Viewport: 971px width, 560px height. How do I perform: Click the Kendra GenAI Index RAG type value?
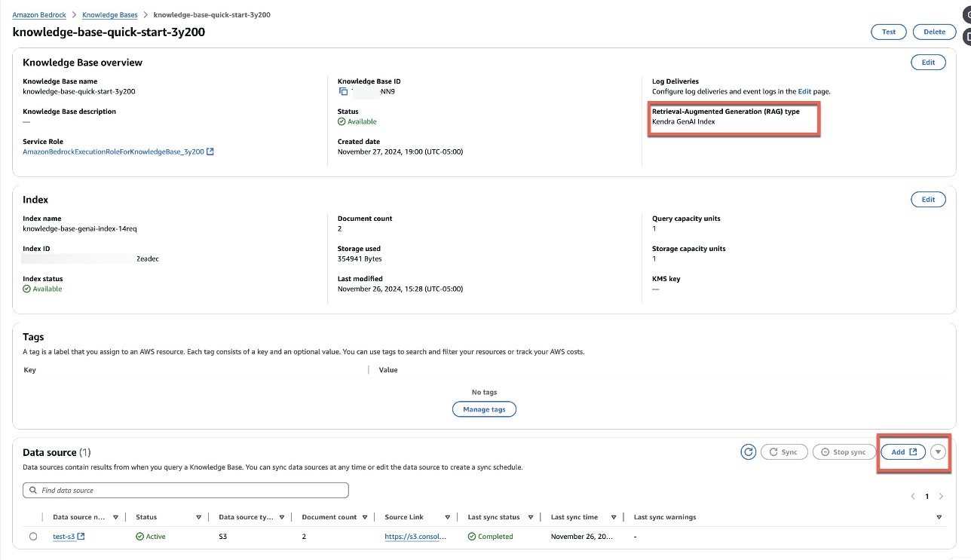(684, 121)
